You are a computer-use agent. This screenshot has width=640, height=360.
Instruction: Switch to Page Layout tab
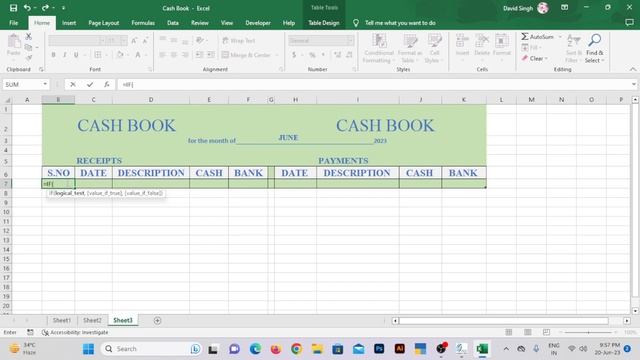pos(104,23)
